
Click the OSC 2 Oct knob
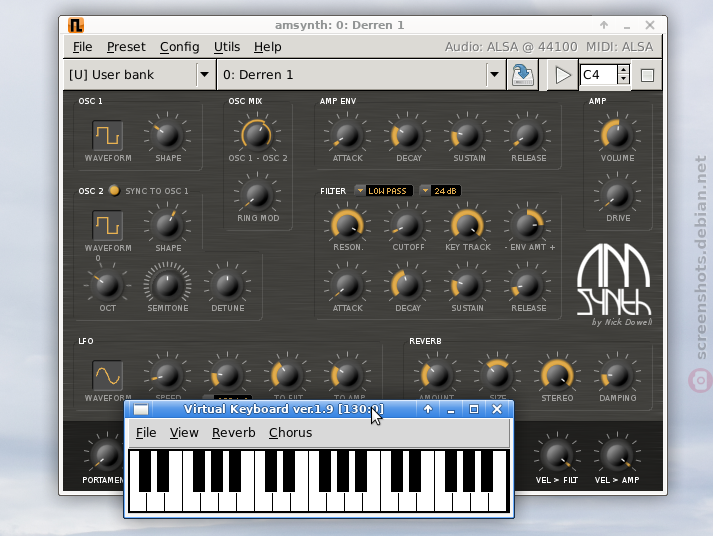click(108, 285)
